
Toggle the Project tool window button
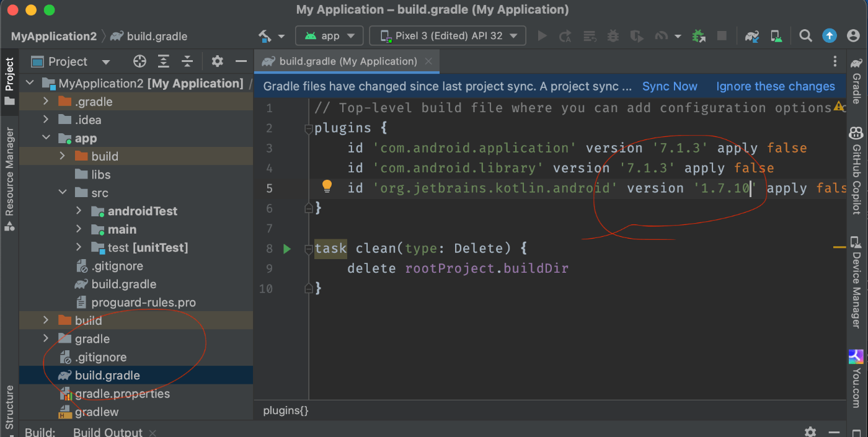(x=9, y=82)
